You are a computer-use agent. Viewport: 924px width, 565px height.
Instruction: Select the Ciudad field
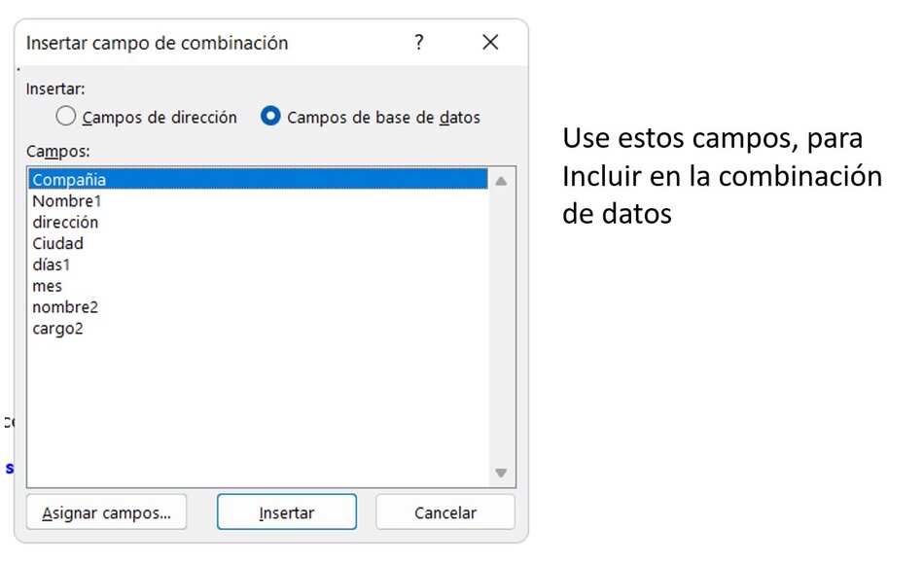58,243
